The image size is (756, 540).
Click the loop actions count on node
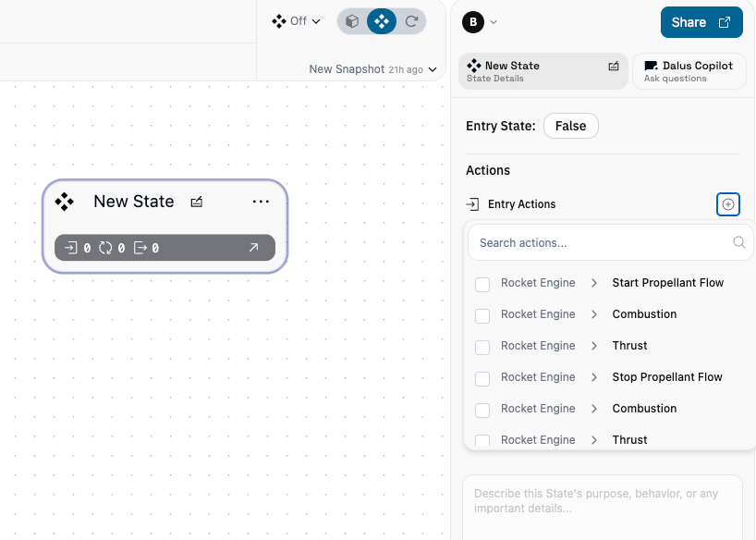click(112, 248)
